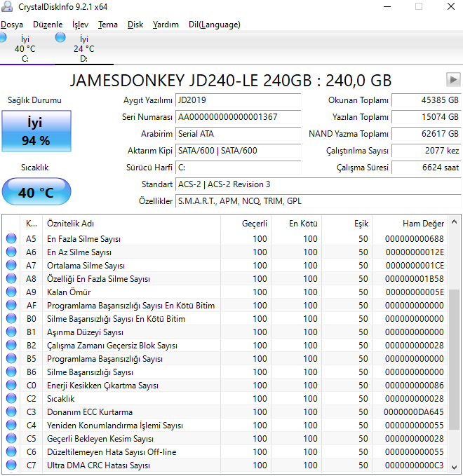This screenshot has height=476, width=463.
Task: Click the next disk arrow button
Action: pyautogui.click(x=453, y=80)
